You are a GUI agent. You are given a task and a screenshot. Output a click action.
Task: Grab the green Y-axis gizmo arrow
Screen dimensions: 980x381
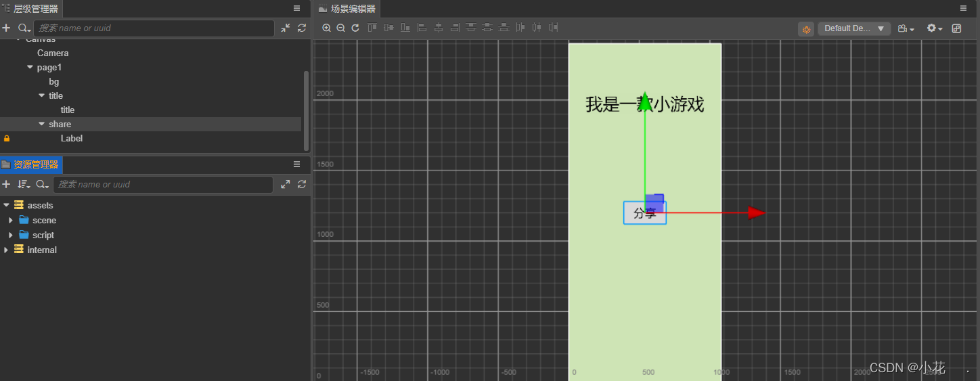(646, 102)
